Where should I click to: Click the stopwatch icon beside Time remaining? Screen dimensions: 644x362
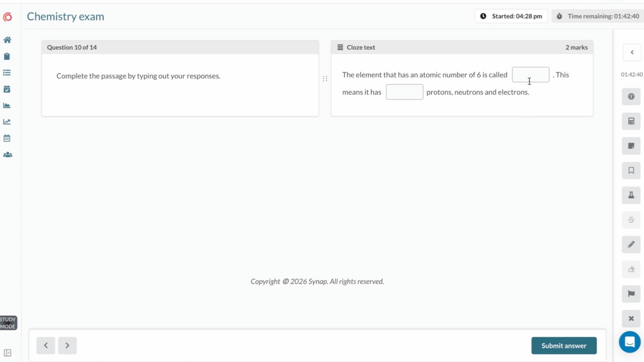pyautogui.click(x=559, y=16)
